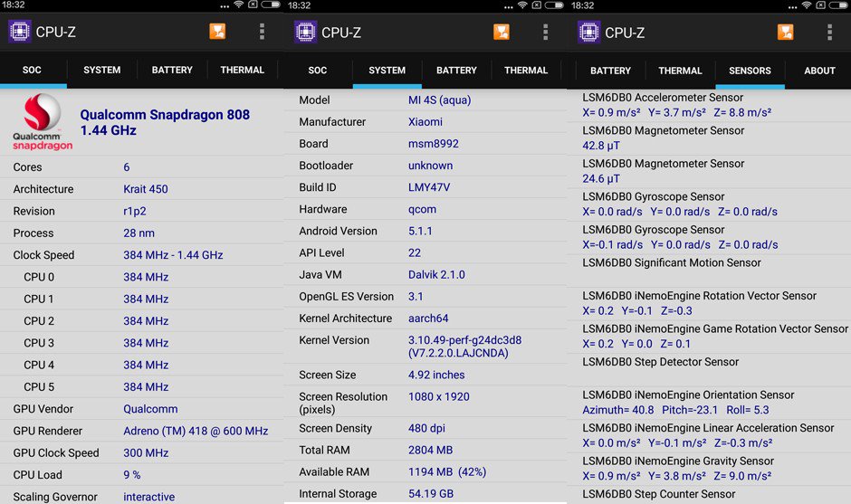Click the CPU-Z app icon in the middle screen
851x504 pixels.
pyautogui.click(x=305, y=32)
